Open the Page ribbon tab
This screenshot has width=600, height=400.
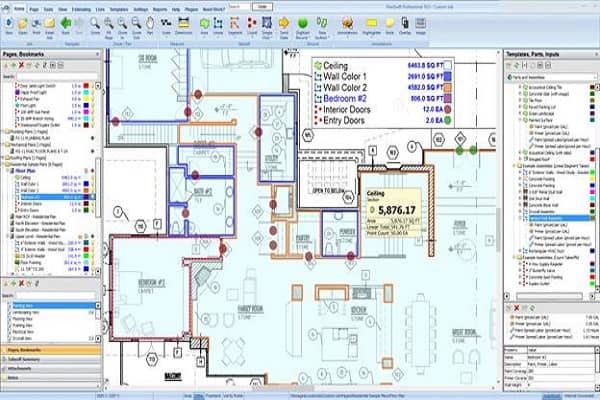tap(34, 9)
